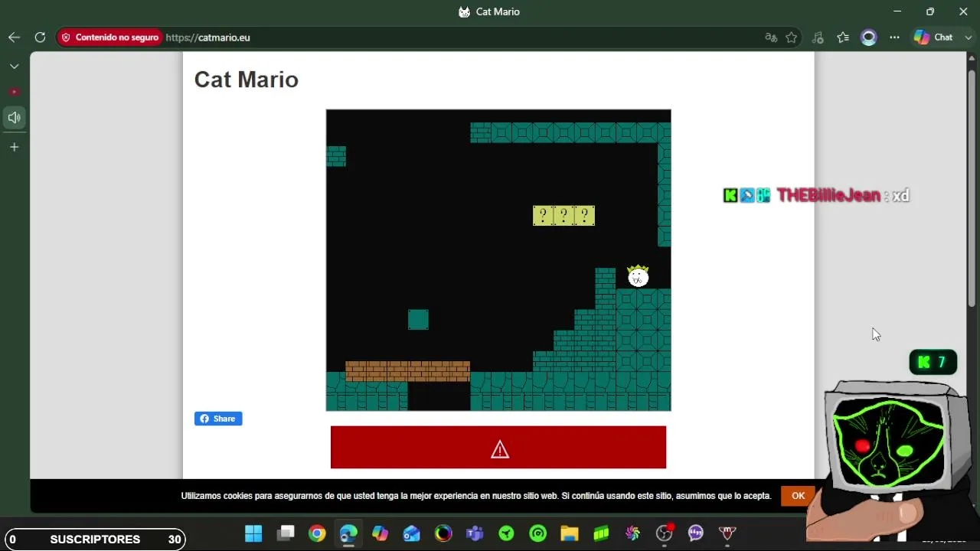980x551 pixels.
Task: Switch to OBS Studio on the taskbar
Action: (x=665, y=533)
